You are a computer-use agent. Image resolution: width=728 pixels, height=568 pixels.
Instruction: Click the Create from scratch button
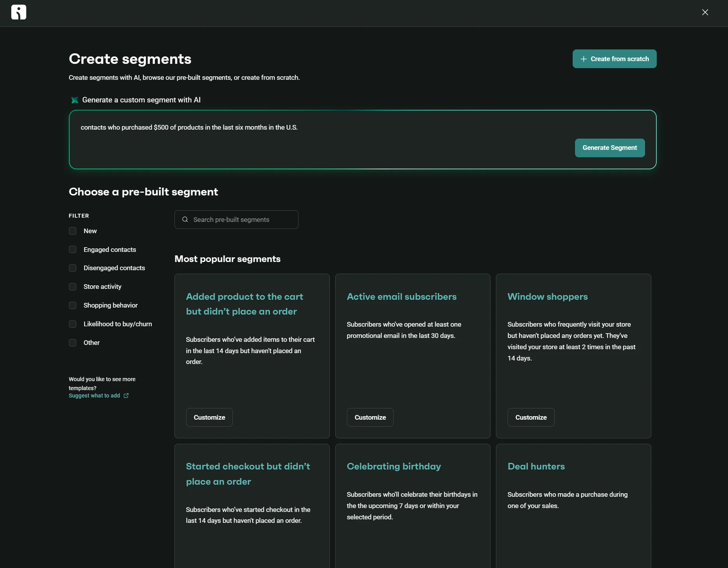click(614, 59)
